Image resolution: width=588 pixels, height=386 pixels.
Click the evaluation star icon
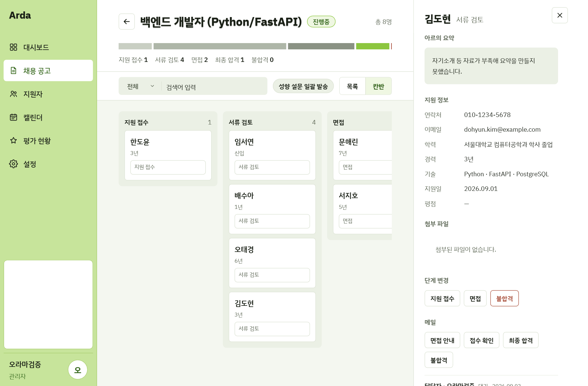(13, 141)
